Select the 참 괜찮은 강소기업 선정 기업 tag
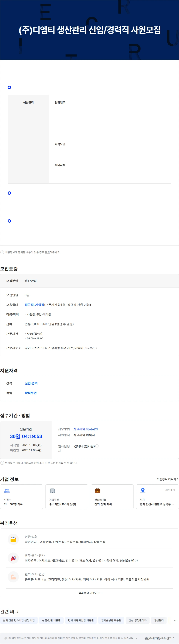 (x=19, y=620)
